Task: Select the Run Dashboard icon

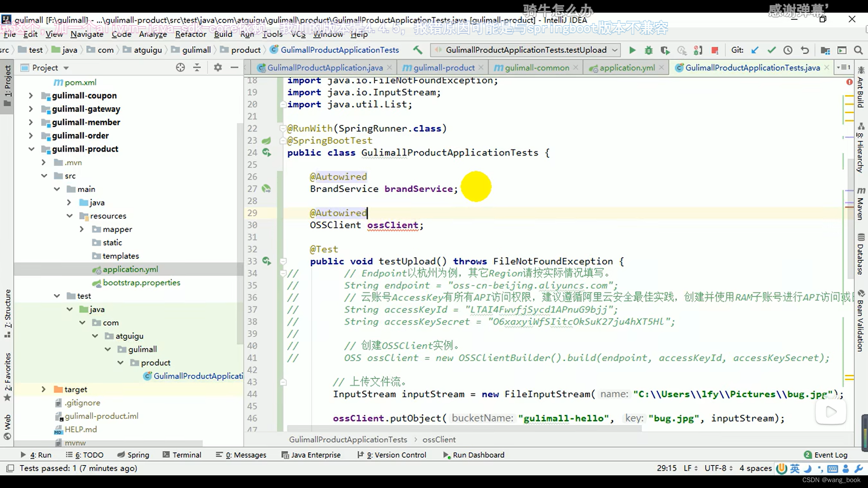Action: (x=447, y=455)
